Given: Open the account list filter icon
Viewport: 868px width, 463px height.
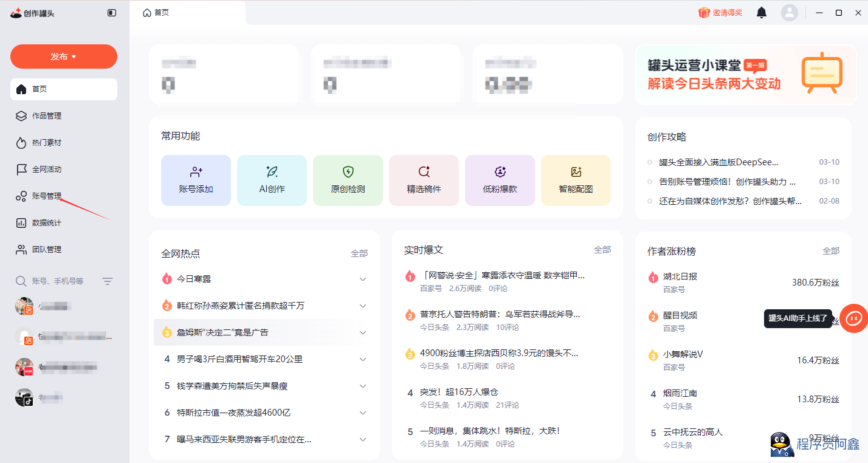Looking at the screenshot, I should click(x=108, y=281).
